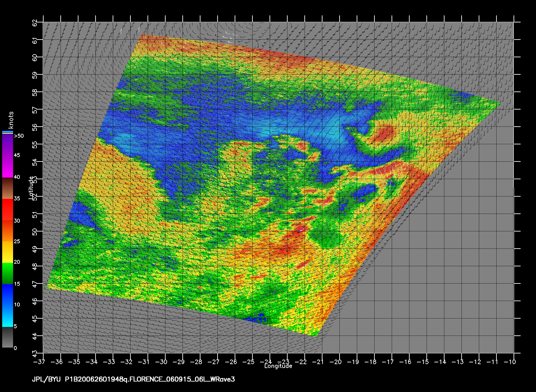Click the '5' legend label
Screen dimensions: 536x392
(x=16, y=326)
